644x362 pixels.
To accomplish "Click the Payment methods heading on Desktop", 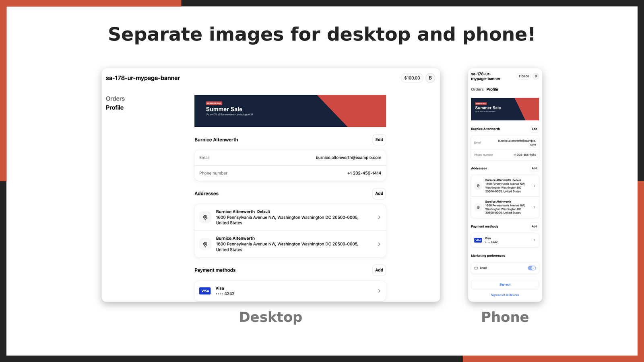I will [215, 270].
